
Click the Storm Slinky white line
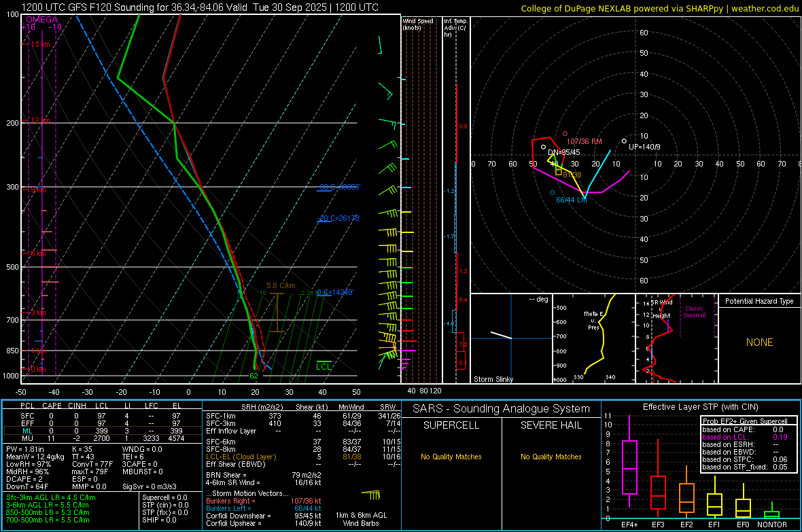[502, 335]
